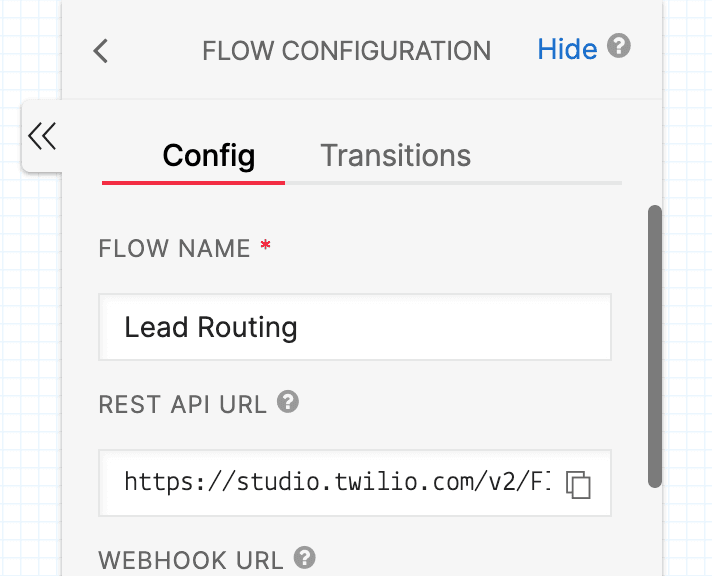
Task: Hide the Flow Configuration panel
Action: click(567, 49)
